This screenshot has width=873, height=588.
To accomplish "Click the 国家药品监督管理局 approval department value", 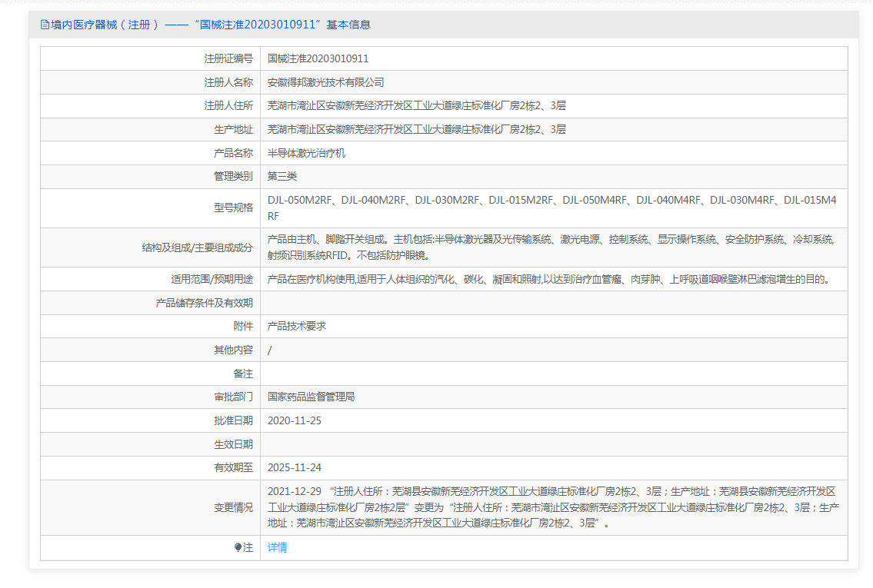I will (x=311, y=397).
